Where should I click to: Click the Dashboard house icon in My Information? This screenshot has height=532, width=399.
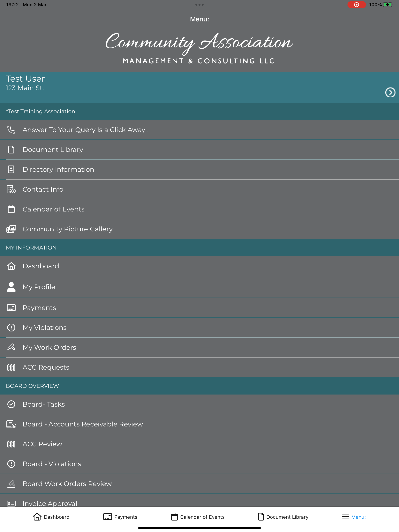11,266
